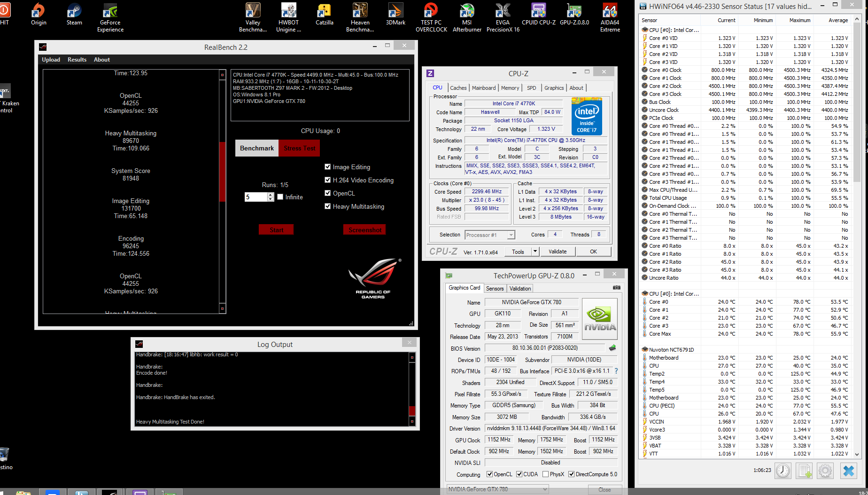868x495 pixels.
Task: Start HWiNFO logging with the sheet-plus icon
Action: [804, 471]
